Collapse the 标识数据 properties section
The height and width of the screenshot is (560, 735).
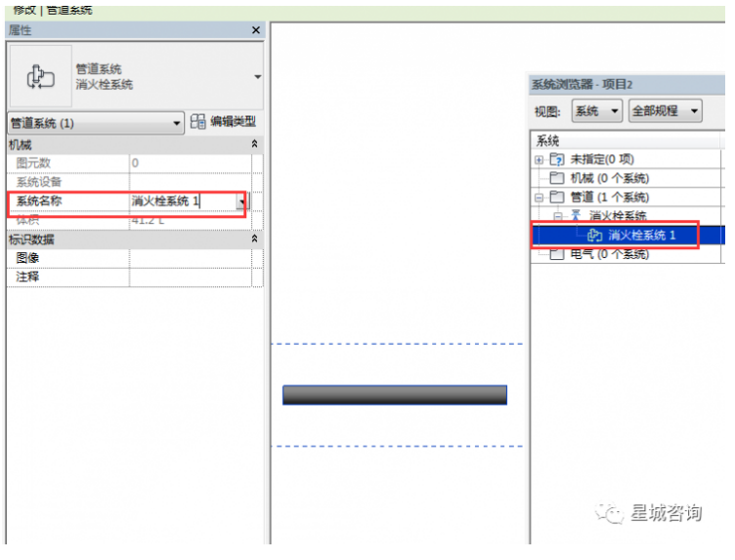point(255,239)
